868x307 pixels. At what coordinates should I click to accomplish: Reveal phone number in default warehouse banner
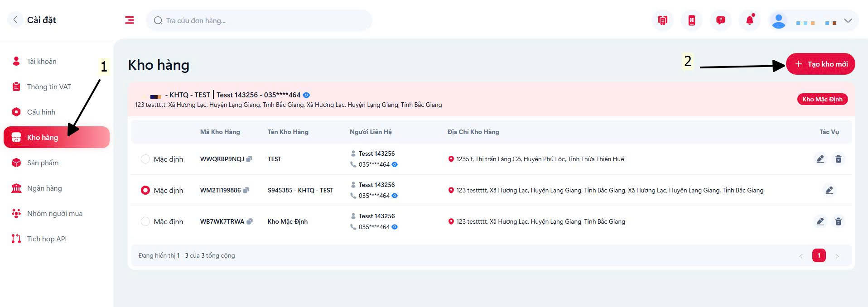coord(306,95)
